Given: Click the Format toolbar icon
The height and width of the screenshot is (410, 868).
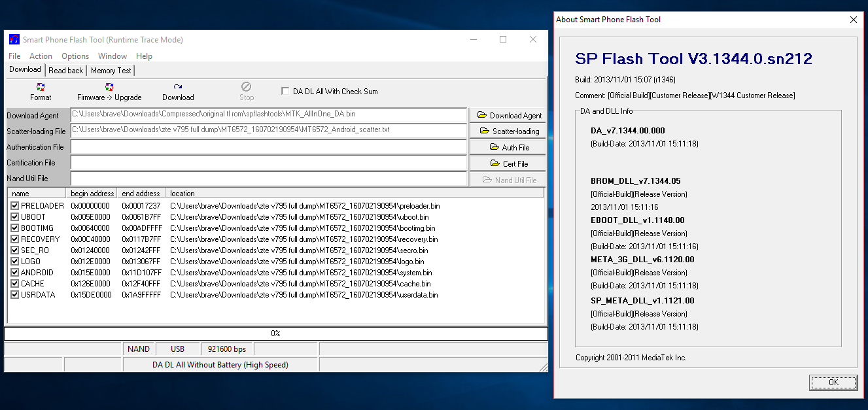Looking at the screenshot, I should click(x=41, y=87).
